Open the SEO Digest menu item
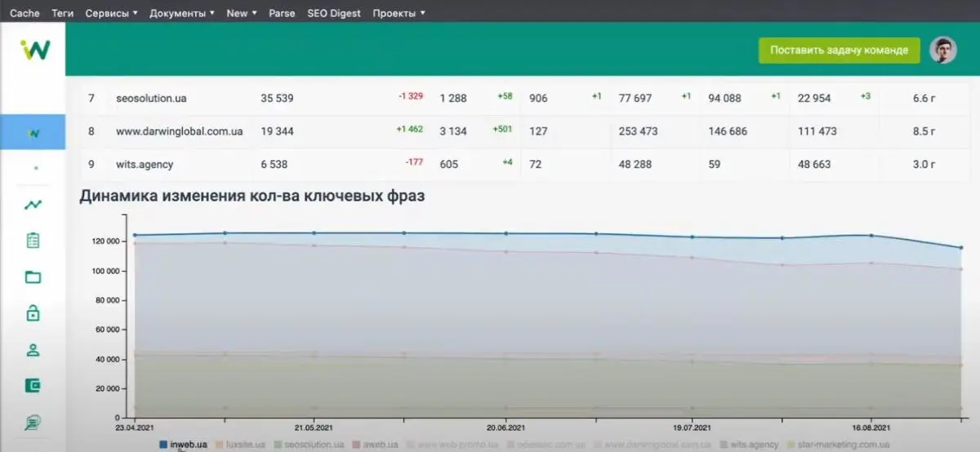The height and width of the screenshot is (452, 980). [334, 13]
